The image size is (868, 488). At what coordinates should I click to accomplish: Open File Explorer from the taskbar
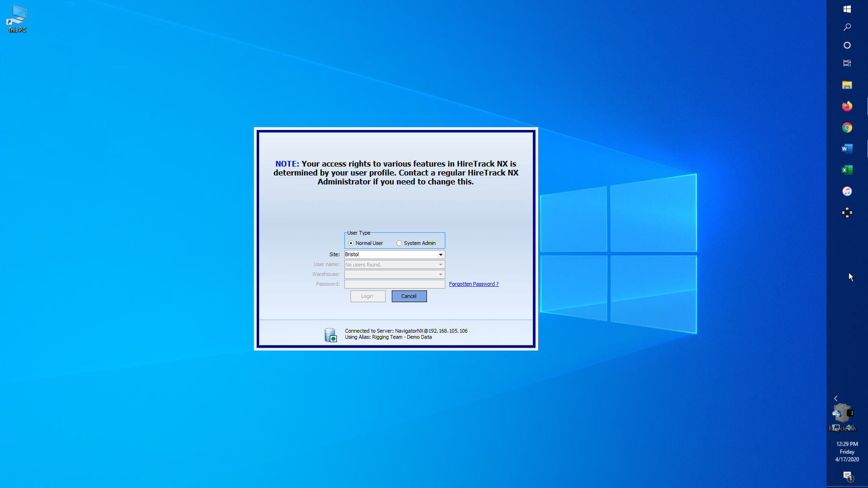coord(847,85)
